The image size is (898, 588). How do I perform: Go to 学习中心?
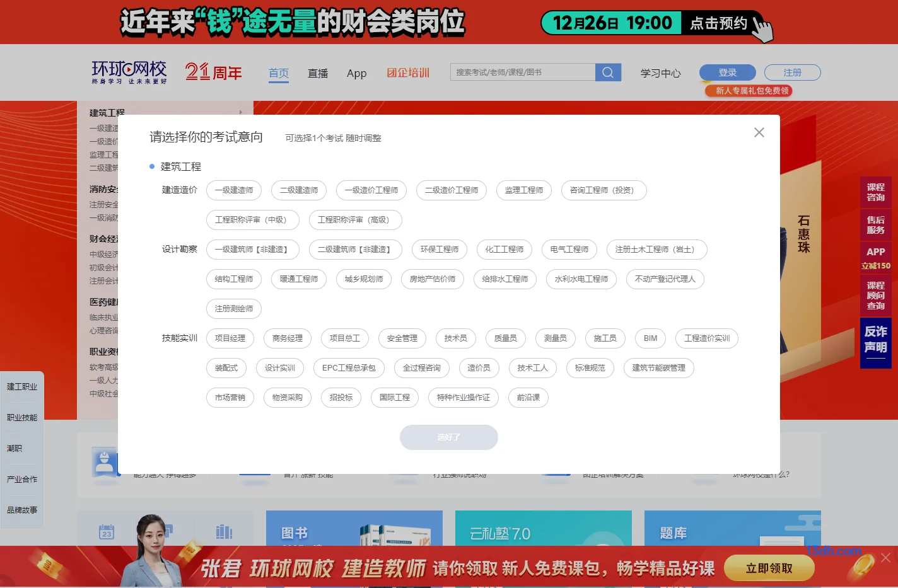coord(661,73)
